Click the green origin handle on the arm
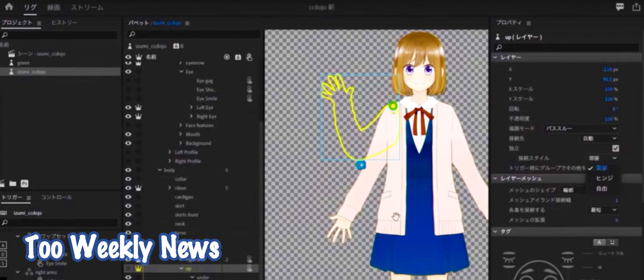Screen dimensions: 644x280 tap(393, 106)
